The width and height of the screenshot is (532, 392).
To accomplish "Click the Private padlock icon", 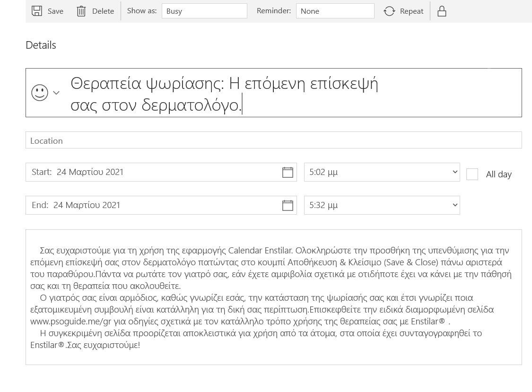I will click(x=442, y=11).
